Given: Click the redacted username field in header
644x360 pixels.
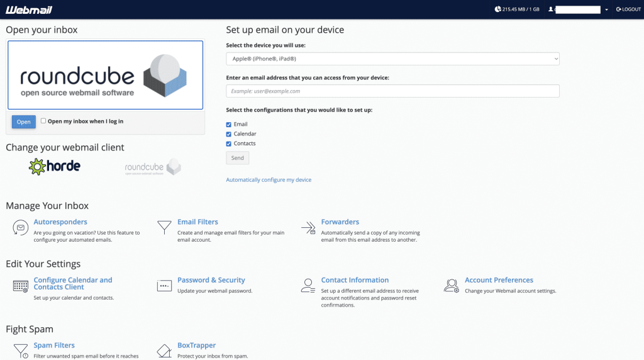Looking at the screenshot, I should [578, 9].
